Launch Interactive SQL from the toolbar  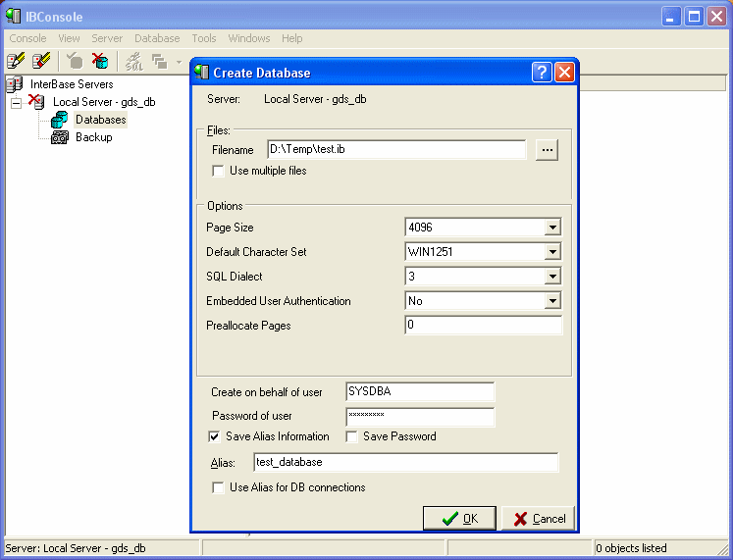click(134, 61)
